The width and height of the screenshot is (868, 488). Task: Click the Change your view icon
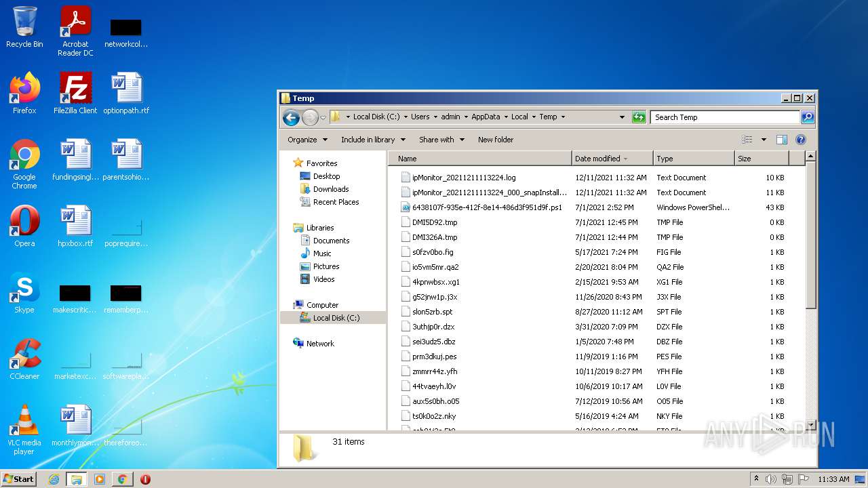click(747, 140)
